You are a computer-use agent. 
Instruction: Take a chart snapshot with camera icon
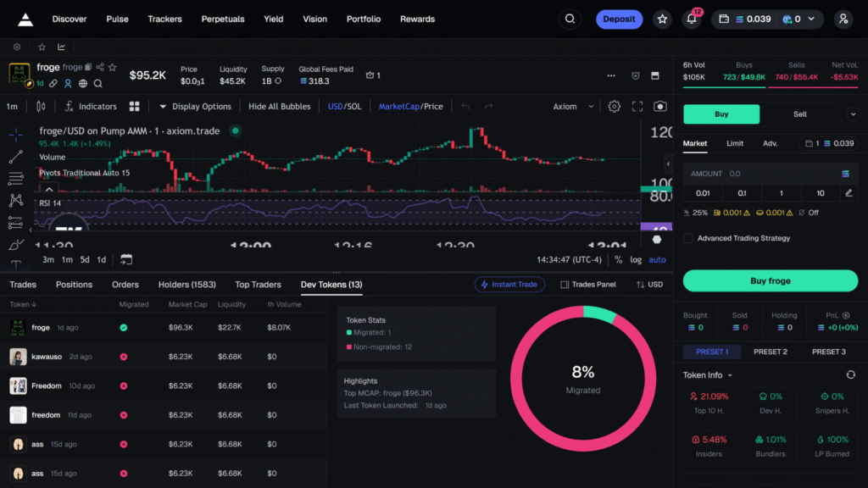(659, 107)
